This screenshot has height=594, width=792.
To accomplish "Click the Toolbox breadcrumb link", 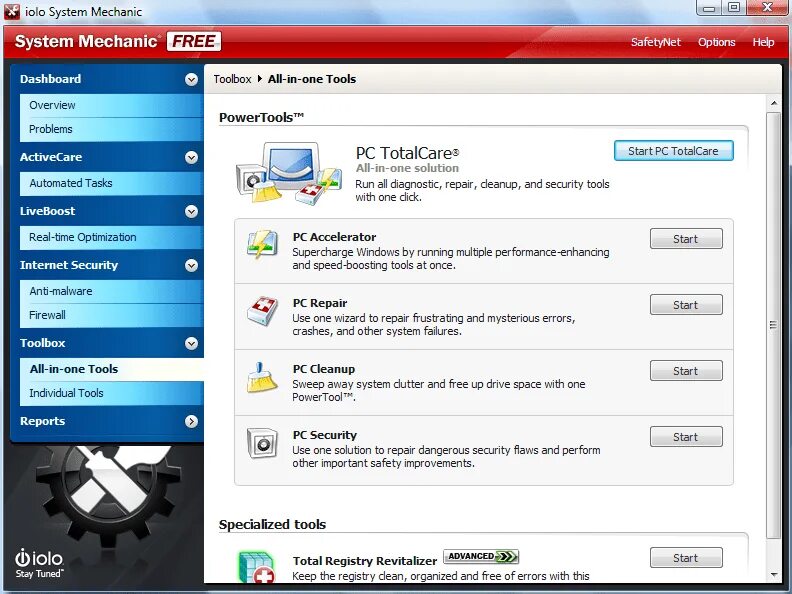I will 232,79.
